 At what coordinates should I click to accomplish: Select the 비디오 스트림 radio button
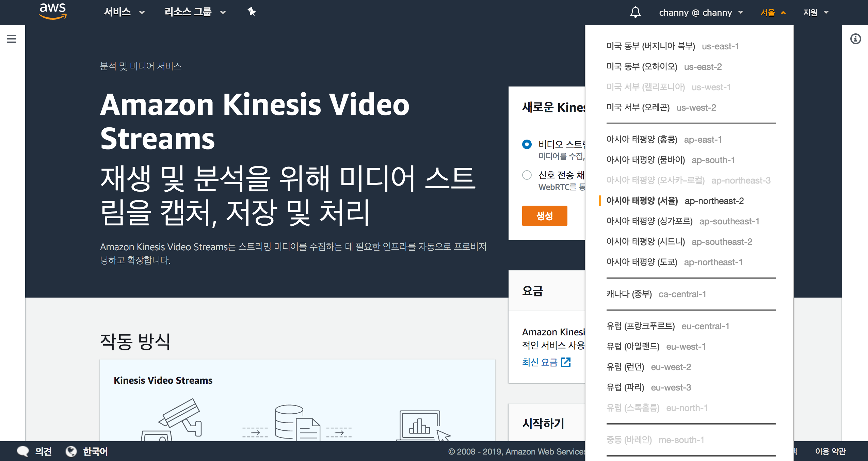coord(527,144)
